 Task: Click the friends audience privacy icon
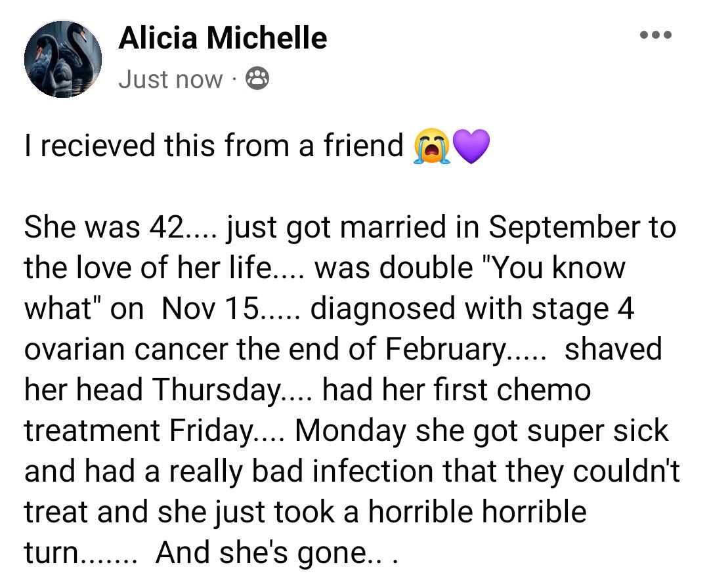tap(257, 79)
